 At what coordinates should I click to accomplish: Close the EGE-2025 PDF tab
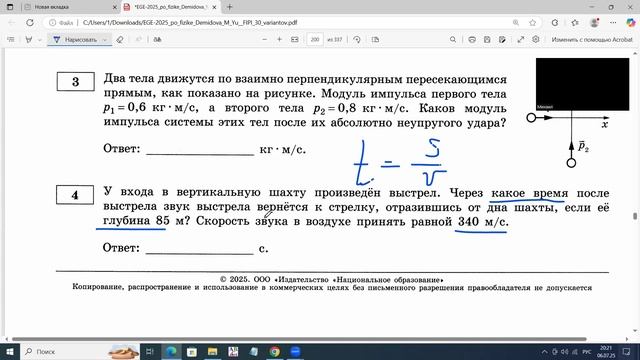[214, 7]
